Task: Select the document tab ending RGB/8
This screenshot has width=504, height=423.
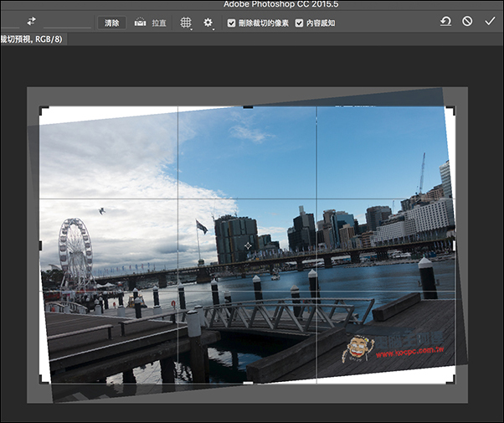Action: 33,39
